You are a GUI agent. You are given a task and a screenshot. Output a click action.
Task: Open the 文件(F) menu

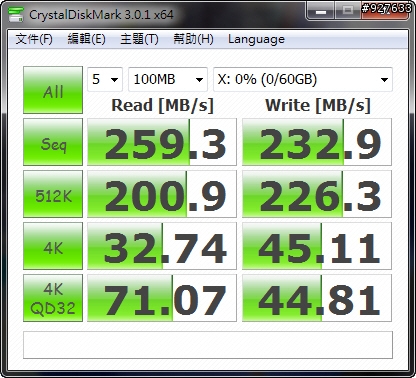[x=34, y=39]
